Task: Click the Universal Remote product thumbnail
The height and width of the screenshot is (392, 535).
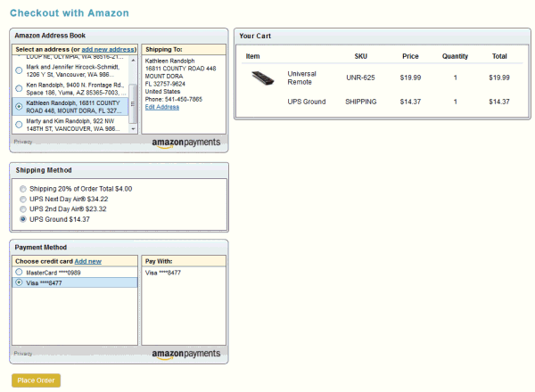Action: (263, 78)
